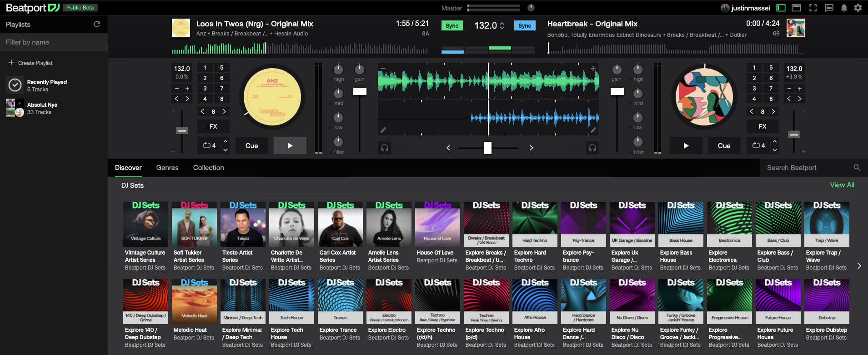Pitch bend minus on left deck
The image size is (868, 355).
[177, 89]
